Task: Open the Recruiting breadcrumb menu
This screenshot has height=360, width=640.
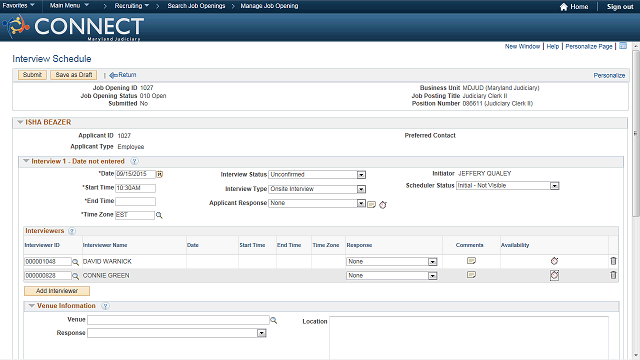Action: (131, 6)
